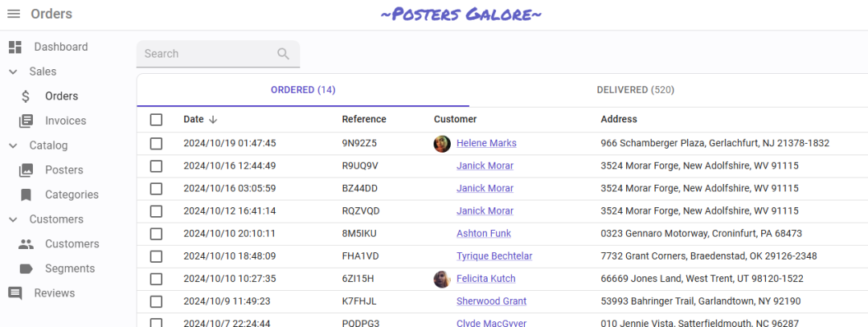The width and height of the screenshot is (868, 327).
Task: Collapse the Sales menu section
Action: [x=13, y=72]
